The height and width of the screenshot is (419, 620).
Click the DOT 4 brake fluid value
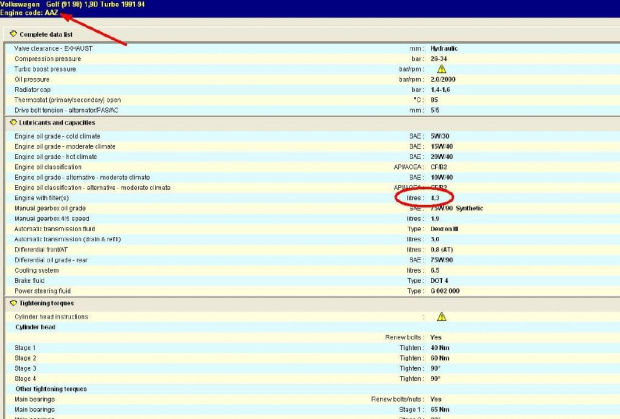pyautogui.click(x=439, y=280)
